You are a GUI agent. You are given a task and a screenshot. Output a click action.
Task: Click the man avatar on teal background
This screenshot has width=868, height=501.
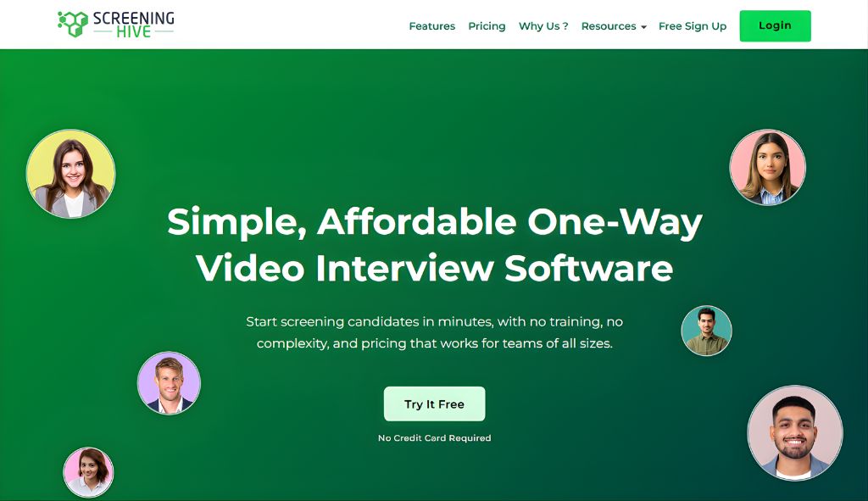coord(706,331)
